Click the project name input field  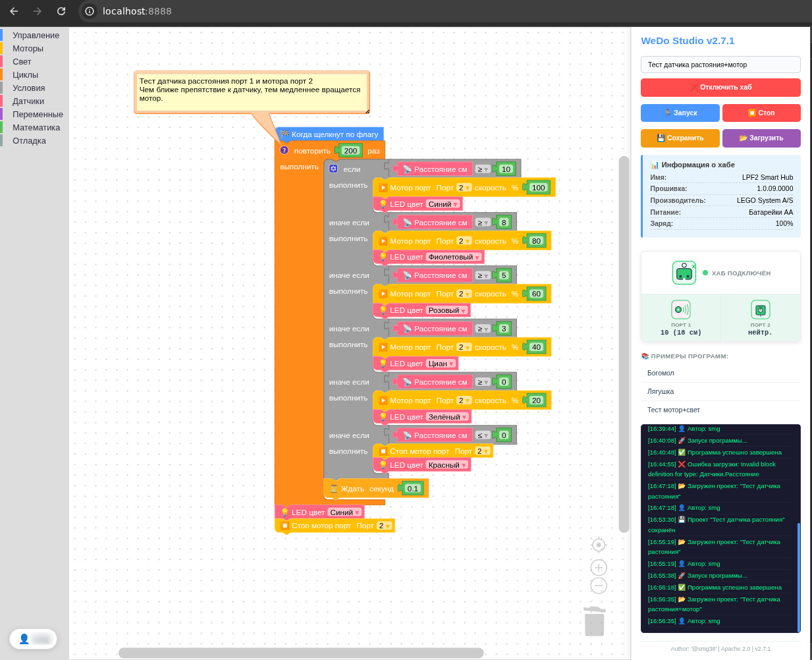720,65
